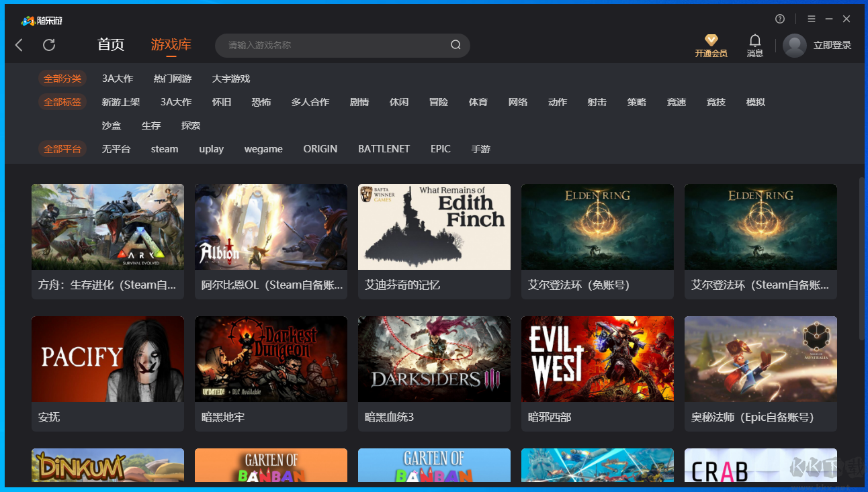Click the 立即登录 login link
This screenshot has height=492, width=868.
834,45
